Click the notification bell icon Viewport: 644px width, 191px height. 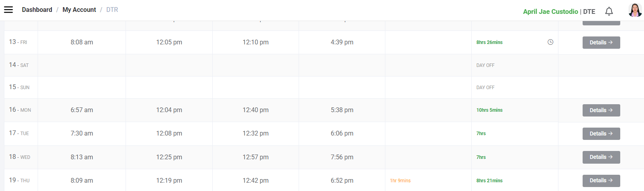[609, 11]
